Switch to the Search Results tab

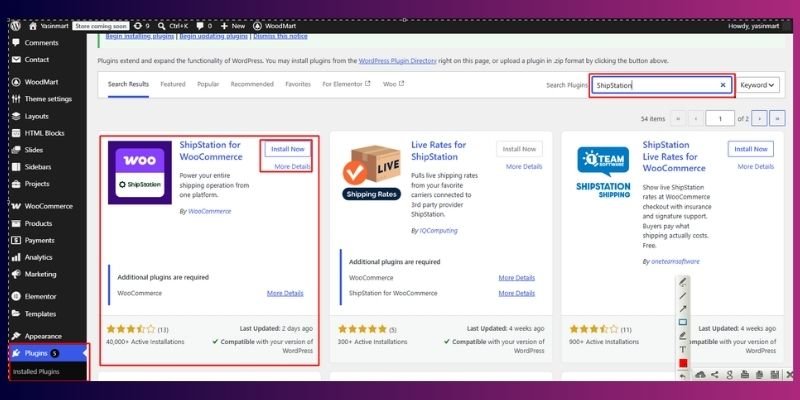[128, 84]
